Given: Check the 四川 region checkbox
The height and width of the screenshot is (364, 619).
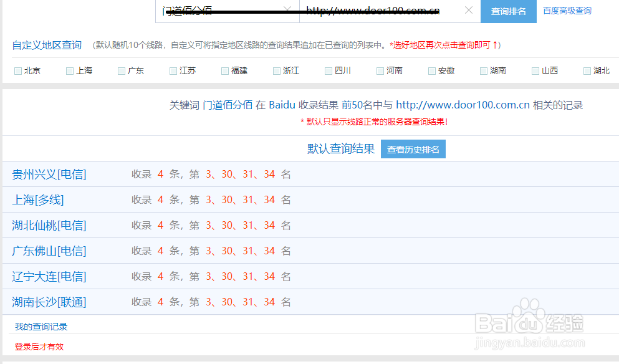Looking at the screenshot, I should tap(328, 71).
